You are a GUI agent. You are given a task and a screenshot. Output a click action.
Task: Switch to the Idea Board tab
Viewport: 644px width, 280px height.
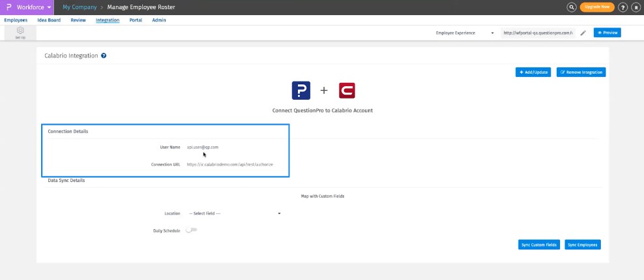49,20
